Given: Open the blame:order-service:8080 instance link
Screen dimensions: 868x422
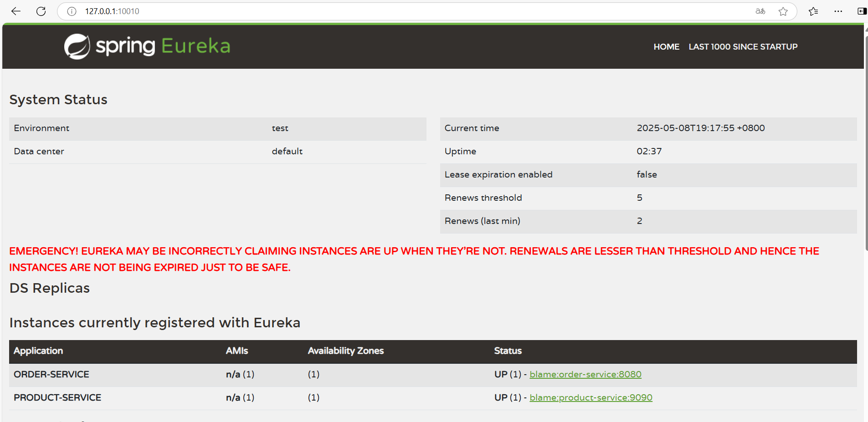Looking at the screenshot, I should click(585, 374).
